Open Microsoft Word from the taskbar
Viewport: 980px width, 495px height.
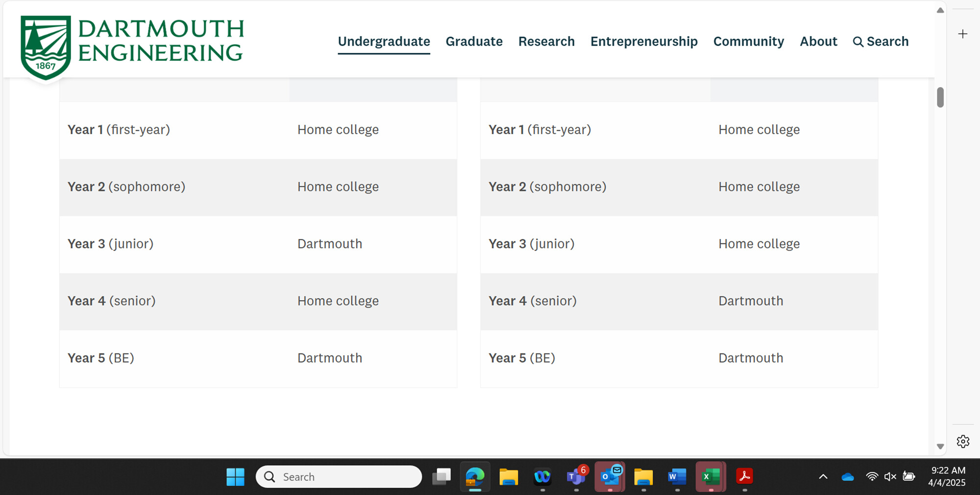(x=677, y=476)
